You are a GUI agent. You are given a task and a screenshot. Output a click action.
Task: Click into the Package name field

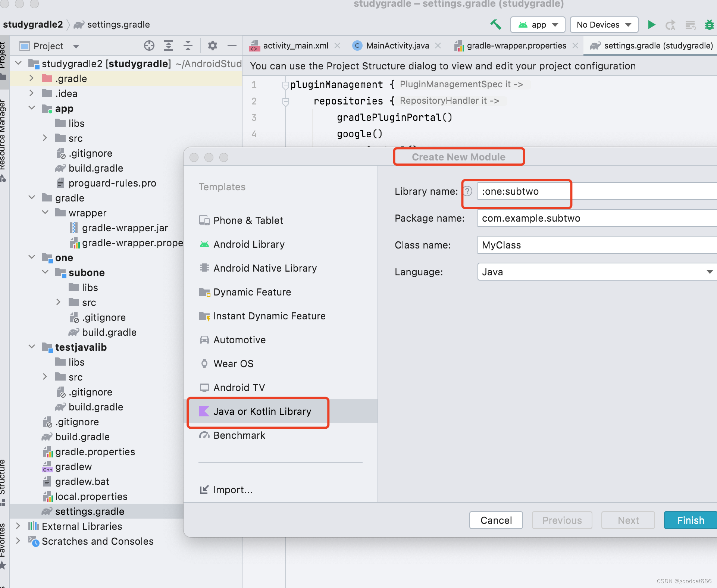coord(597,218)
